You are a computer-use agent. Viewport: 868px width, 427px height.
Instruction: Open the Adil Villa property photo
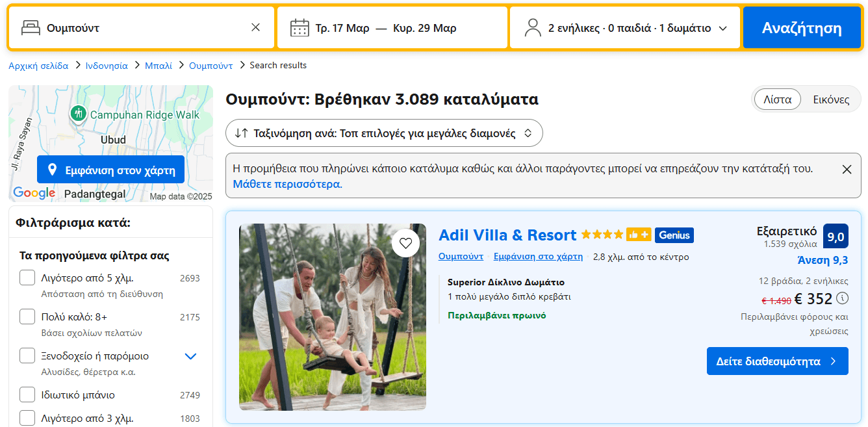point(332,317)
